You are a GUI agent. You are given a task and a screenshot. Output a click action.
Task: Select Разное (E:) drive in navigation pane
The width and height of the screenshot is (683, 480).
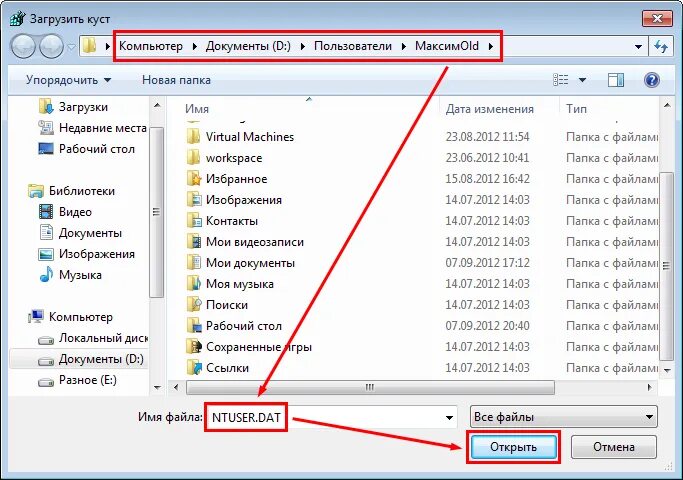78,380
